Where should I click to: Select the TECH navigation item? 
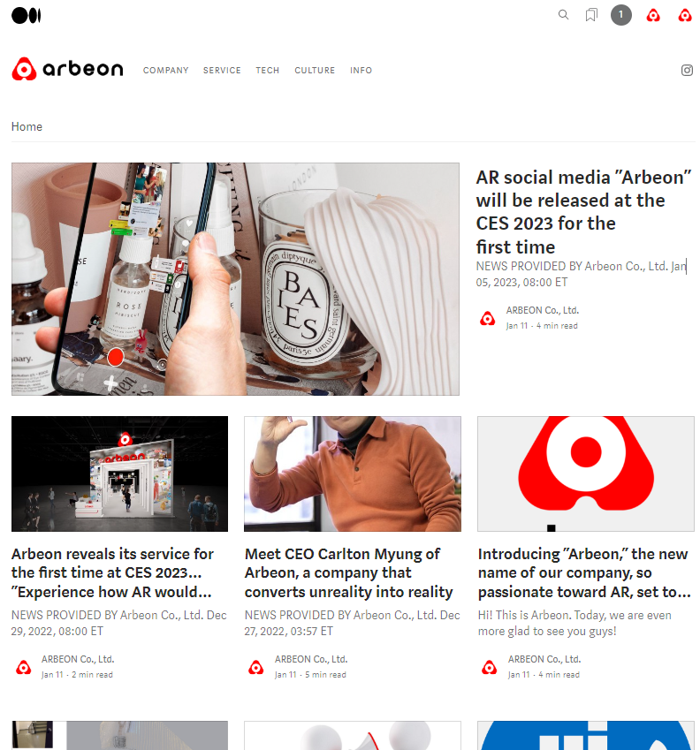(267, 71)
